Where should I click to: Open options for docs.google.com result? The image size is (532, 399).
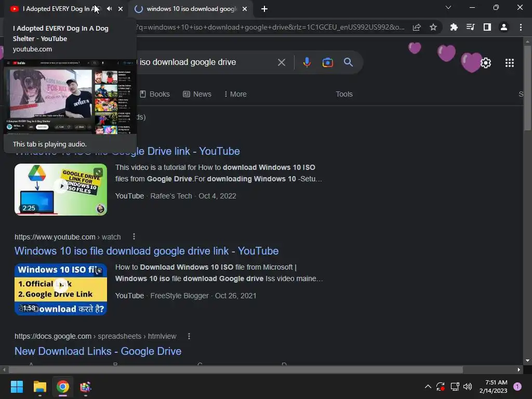pyautogui.click(x=189, y=336)
